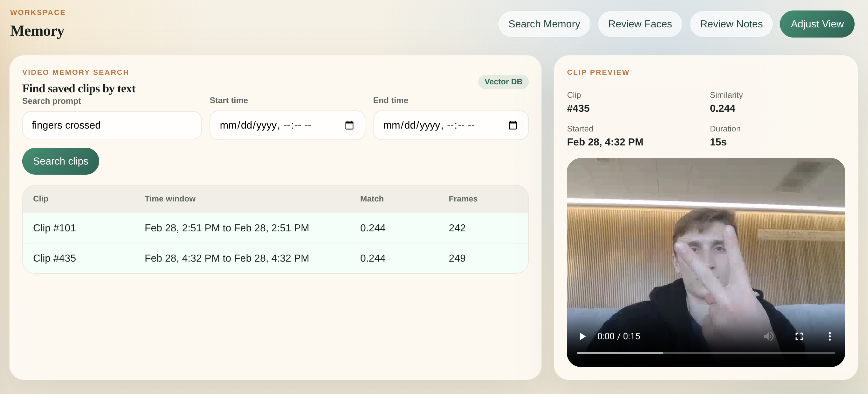
Task: Switch to Search Memory tab
Action: (544, 24)
